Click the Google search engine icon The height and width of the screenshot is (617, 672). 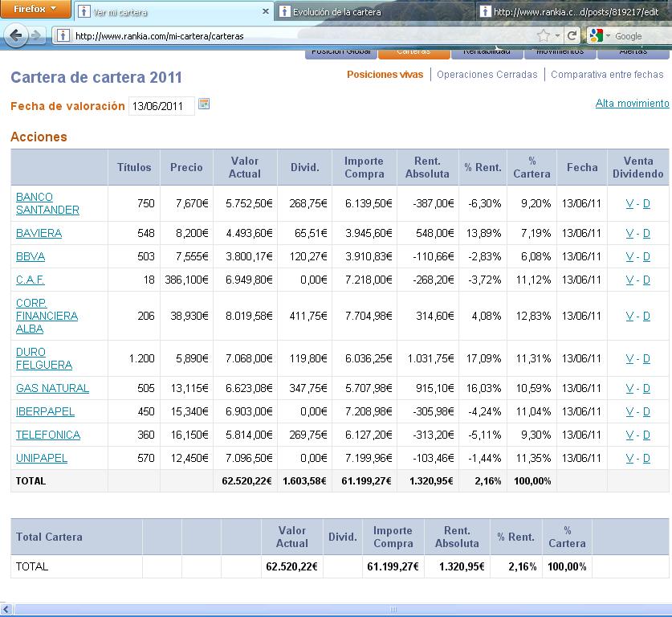coord(595,36)
